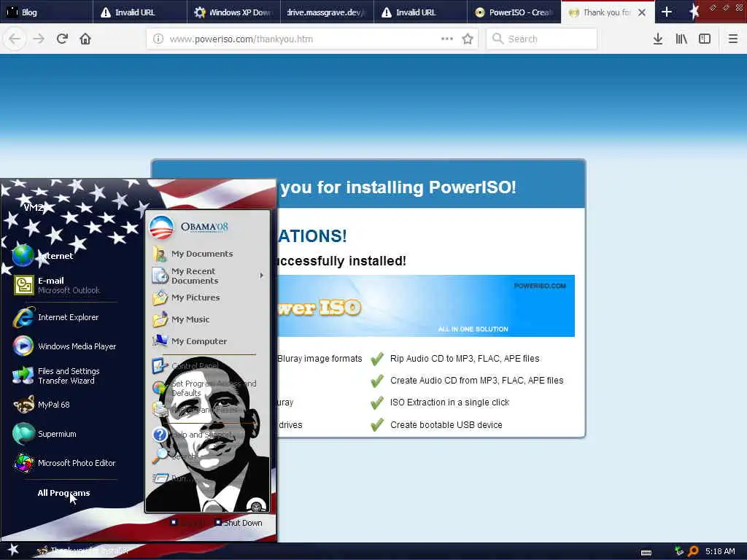The height and width of the screenshot is (560, 747).
Task: Open Files and Settings Transfer Wizard
Action: 57,376
